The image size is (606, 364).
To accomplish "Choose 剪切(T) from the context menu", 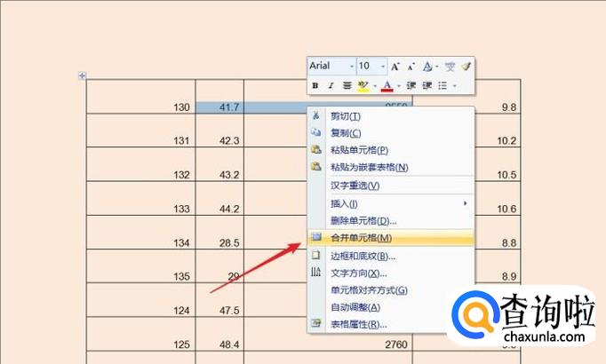I will click(391, 115).
